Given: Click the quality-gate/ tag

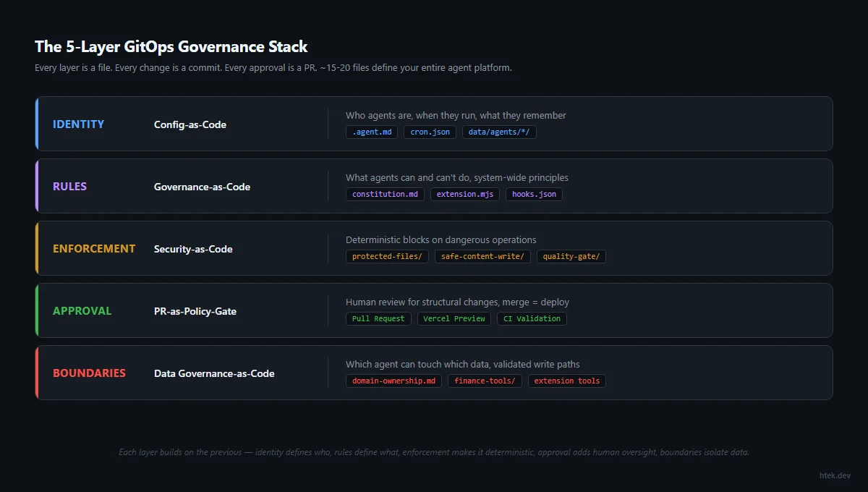Looking at the screenshot, I should click(571, 257).
